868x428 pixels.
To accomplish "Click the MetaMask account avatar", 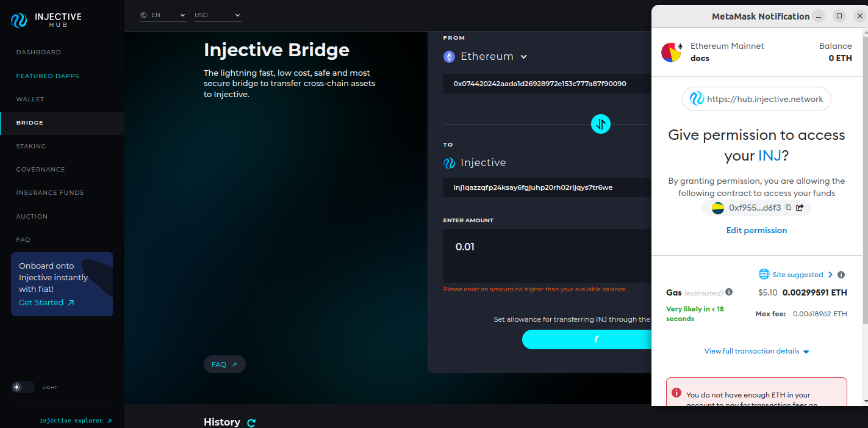I will [671, 53].
